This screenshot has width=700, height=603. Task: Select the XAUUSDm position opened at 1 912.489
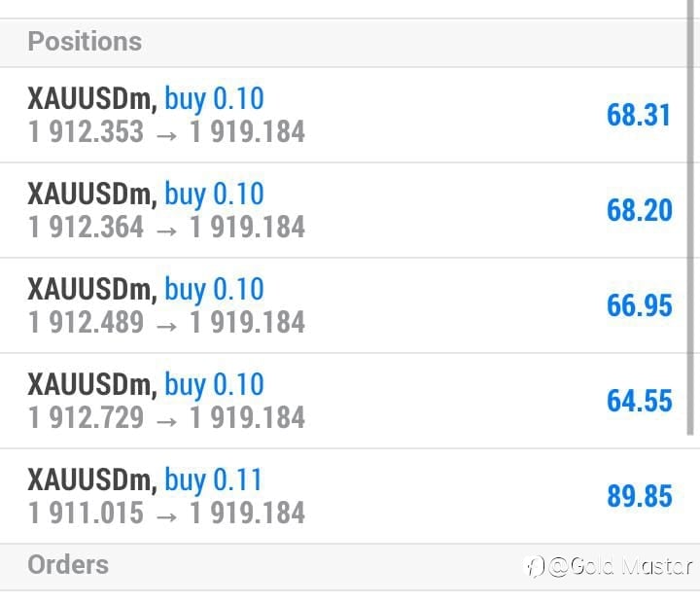coord(344,305)
